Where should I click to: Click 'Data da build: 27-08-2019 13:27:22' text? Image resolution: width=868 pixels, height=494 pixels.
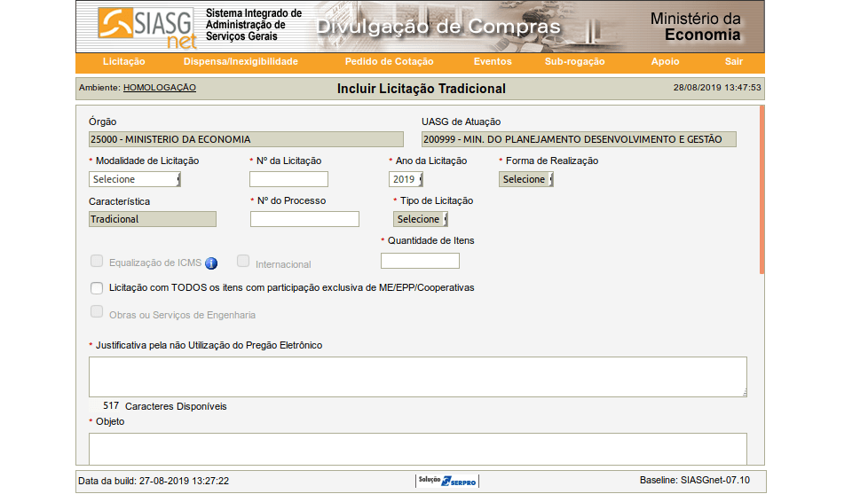[x=154, y=481]
